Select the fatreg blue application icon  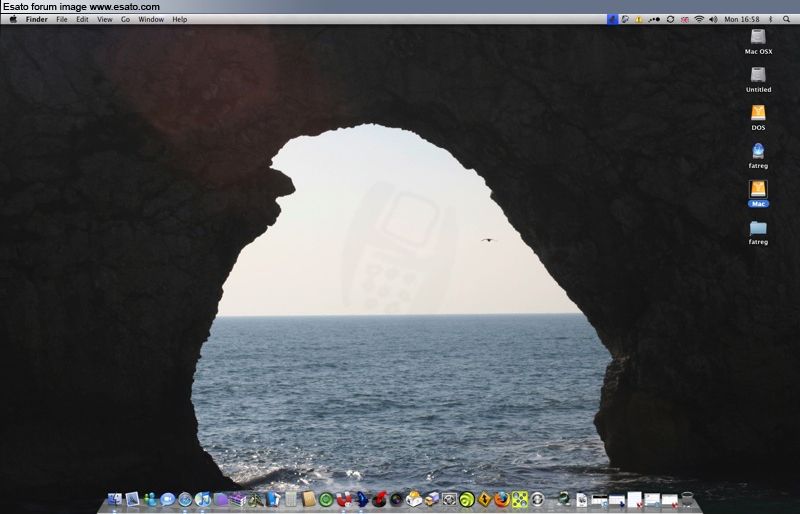click(758, 151)
